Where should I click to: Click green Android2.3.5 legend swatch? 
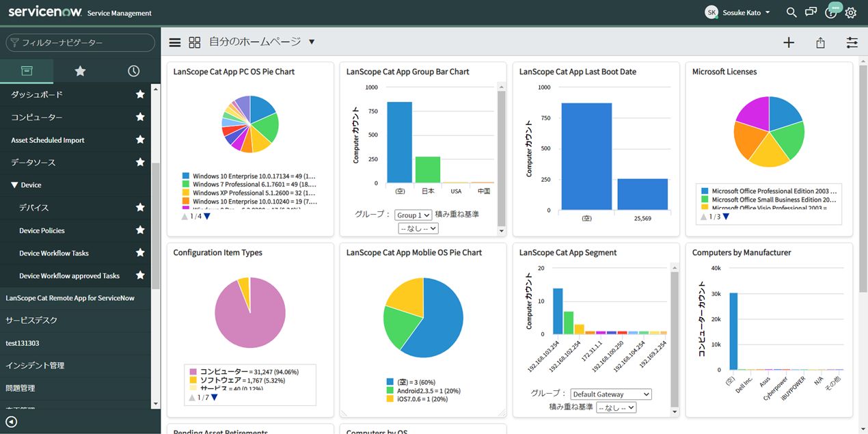(390, 390)
